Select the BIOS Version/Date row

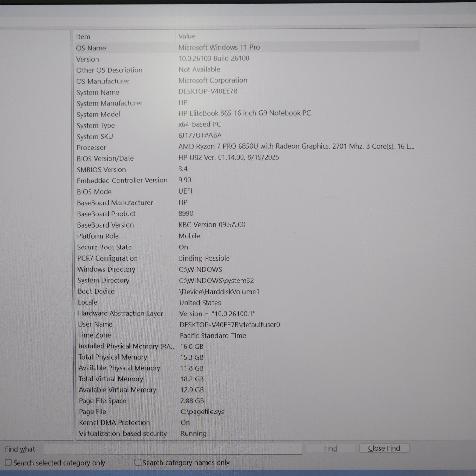click(105, 158)
